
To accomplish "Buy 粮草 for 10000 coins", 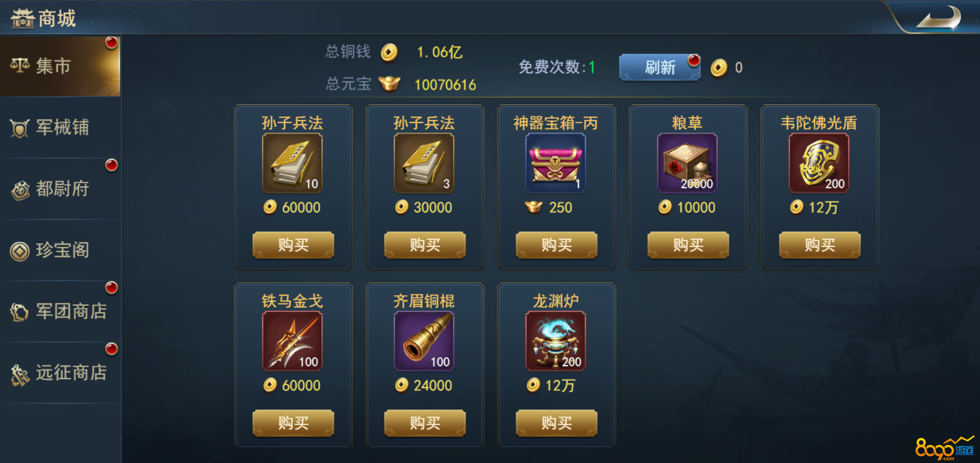I will [x=688, y=245].
